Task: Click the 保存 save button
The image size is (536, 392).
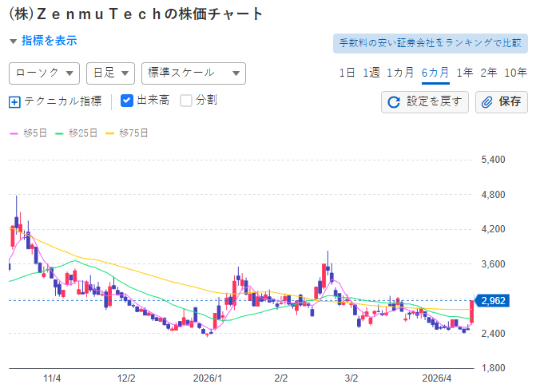Action: tap(502, 102)
